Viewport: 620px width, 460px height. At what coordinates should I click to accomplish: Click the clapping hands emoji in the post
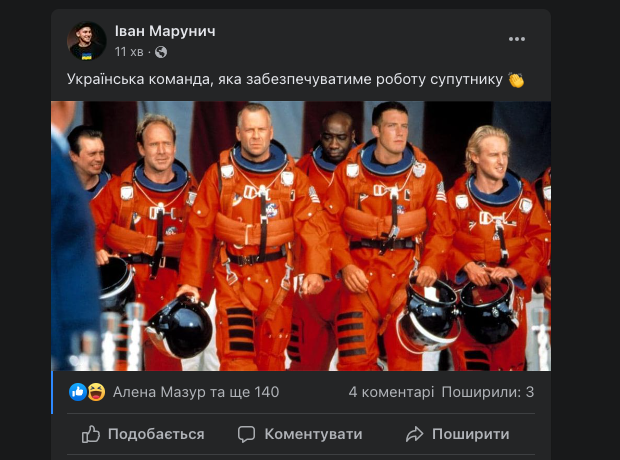pos(516,80)
